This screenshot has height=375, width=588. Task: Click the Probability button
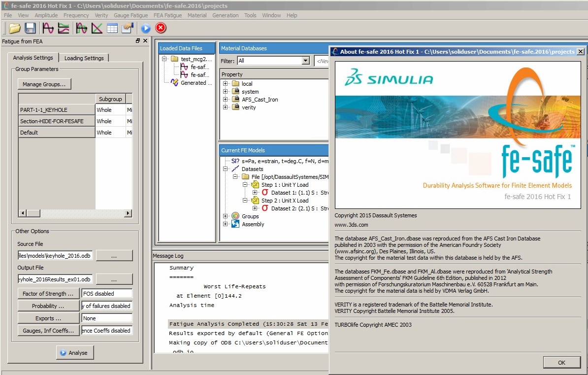point(48,306)
